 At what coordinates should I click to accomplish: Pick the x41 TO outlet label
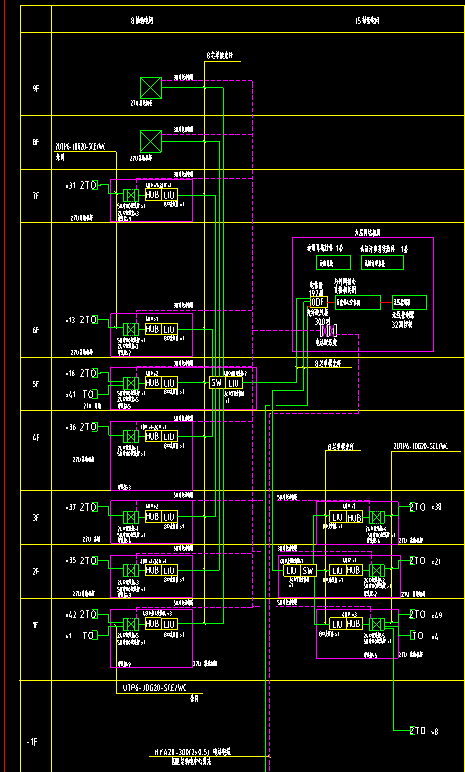coord(81,394)
